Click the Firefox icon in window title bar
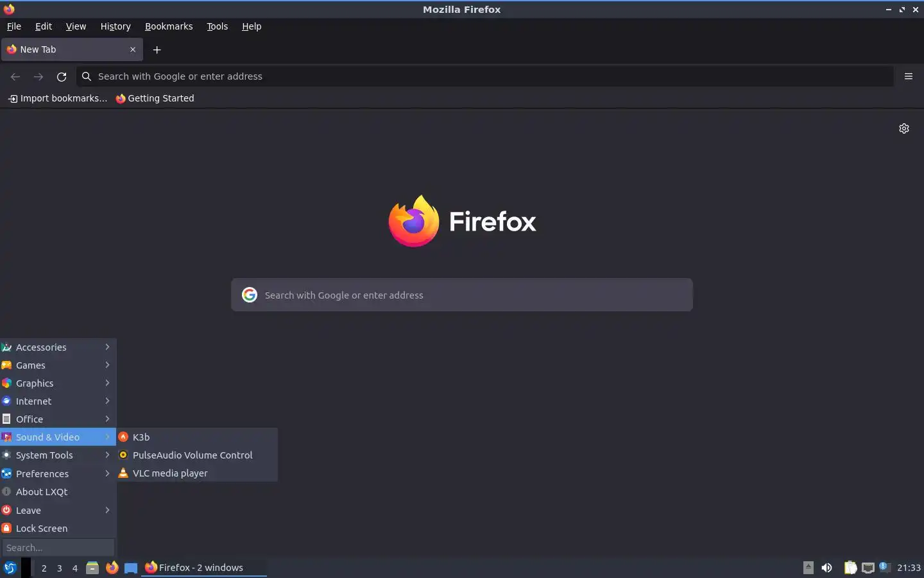The image size is (924, 578). (9, 9)
